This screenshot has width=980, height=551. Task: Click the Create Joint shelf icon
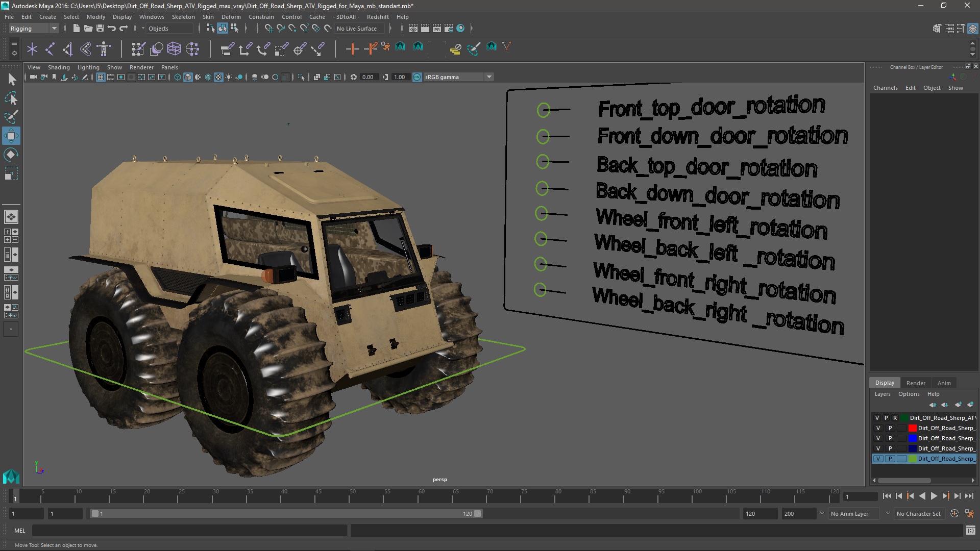50,49
